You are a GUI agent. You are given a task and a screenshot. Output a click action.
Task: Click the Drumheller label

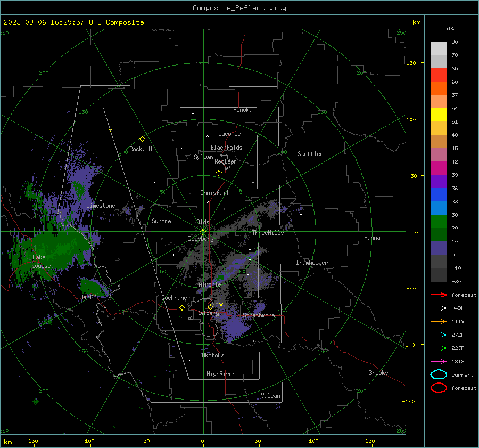pyautogui.click(x=312, y=263)
